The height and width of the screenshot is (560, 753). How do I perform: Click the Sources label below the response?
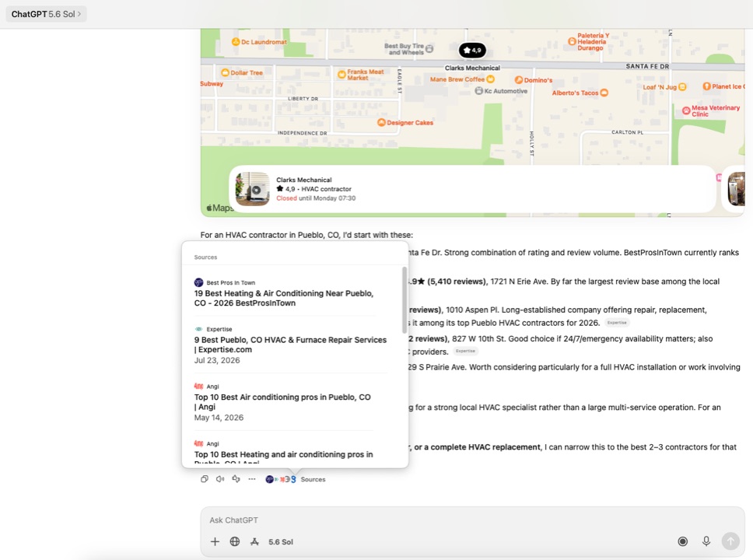pyautogui.click(x=313, y=479)
